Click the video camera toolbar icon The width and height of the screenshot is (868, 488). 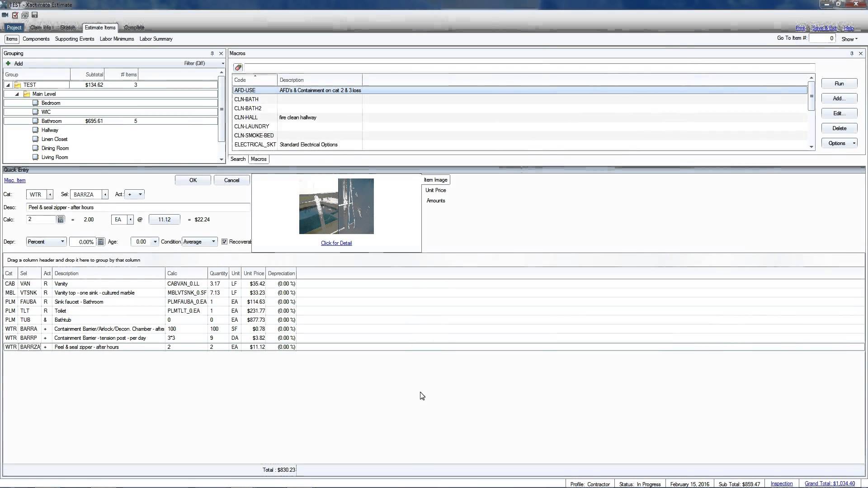pyautogui.click(x=5, y=15)
